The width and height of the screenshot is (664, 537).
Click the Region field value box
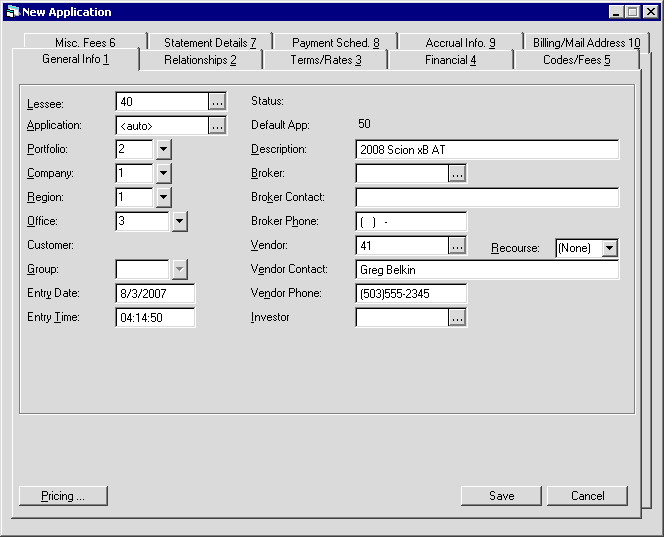click(x=134, y=197)
